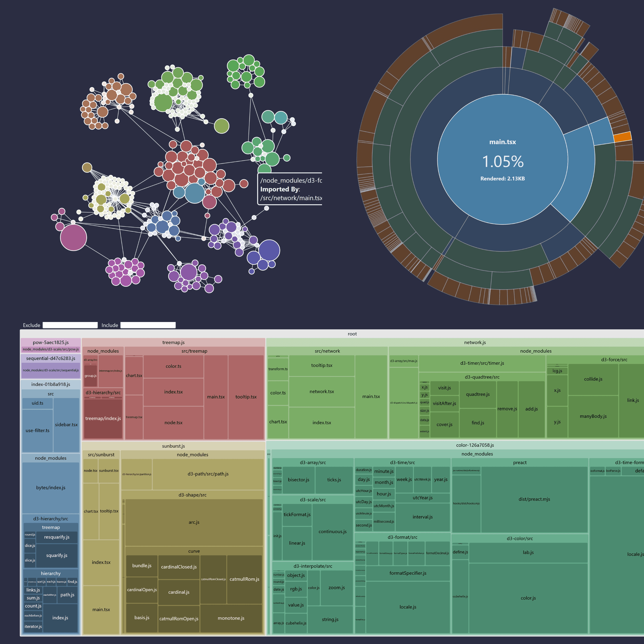Select the pow-5aec1825.js treemap block
The width and height of the screenshot is (644, 644).
coord(51,346)
